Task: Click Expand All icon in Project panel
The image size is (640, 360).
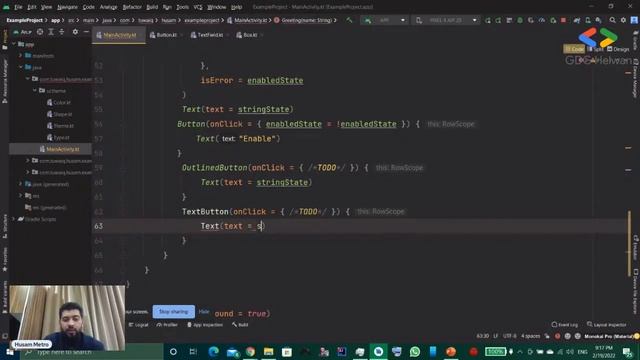Action: 51,32
